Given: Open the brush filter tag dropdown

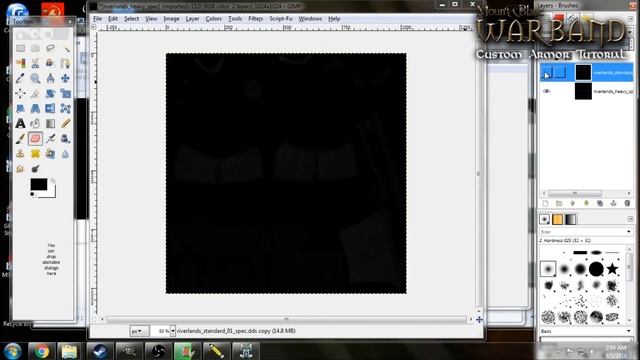Looking at the screenshot, I should coord(629,232).
